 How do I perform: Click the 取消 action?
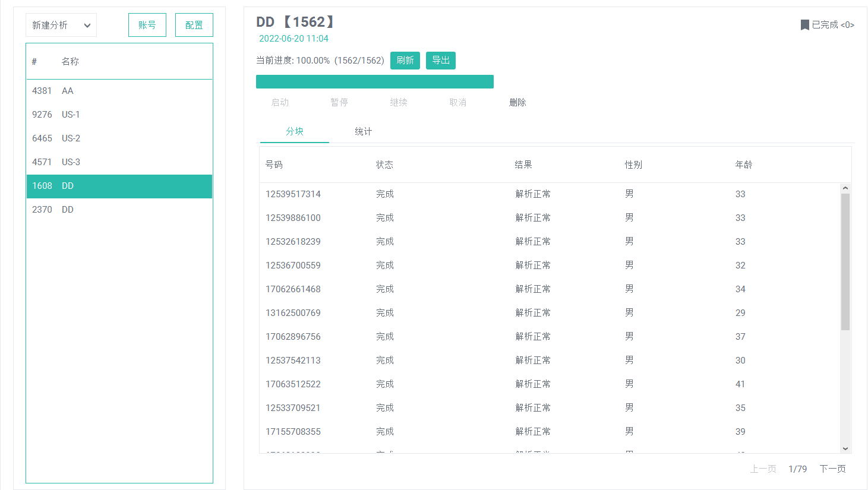pos(458,102)
